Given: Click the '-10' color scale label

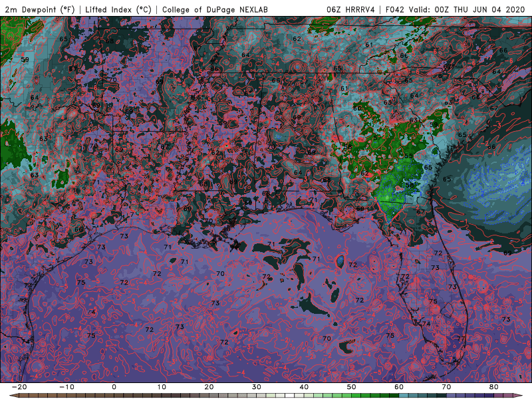Looking at the screenshot, I should click(66, 387).
